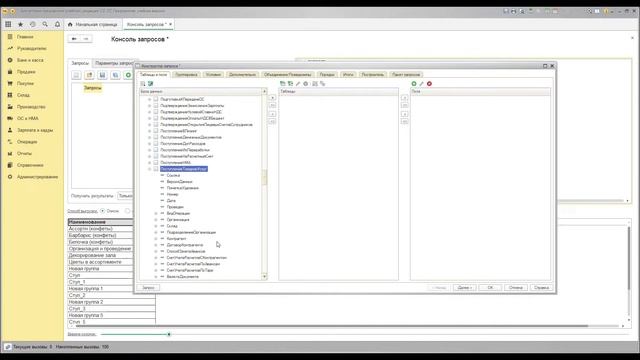Expand Организация field node
The height and width of the screenshot is (360, 640).
point(156,220)
